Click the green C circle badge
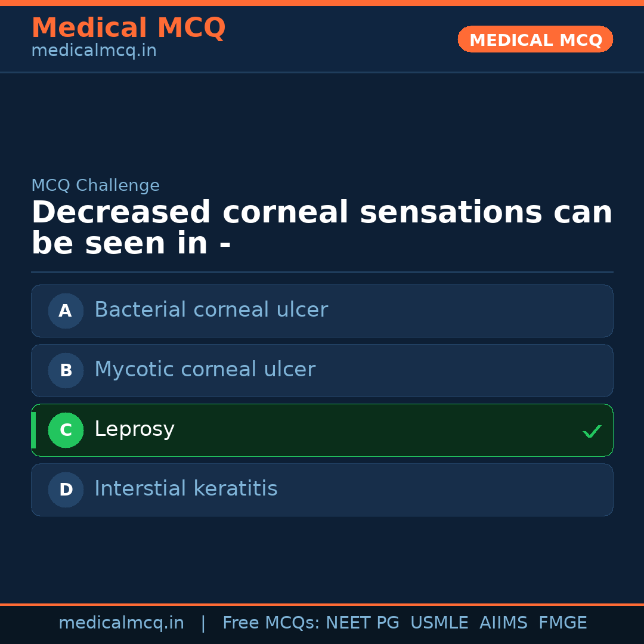 pos(66,430)
